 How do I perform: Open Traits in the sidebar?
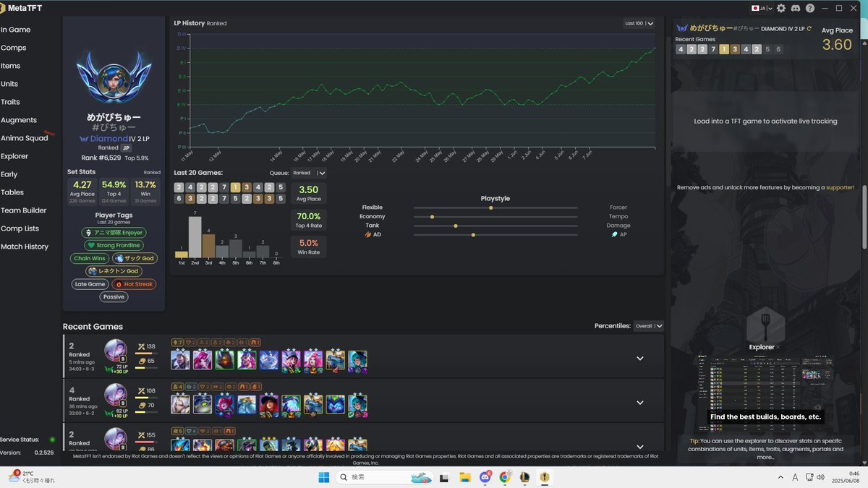11,102
